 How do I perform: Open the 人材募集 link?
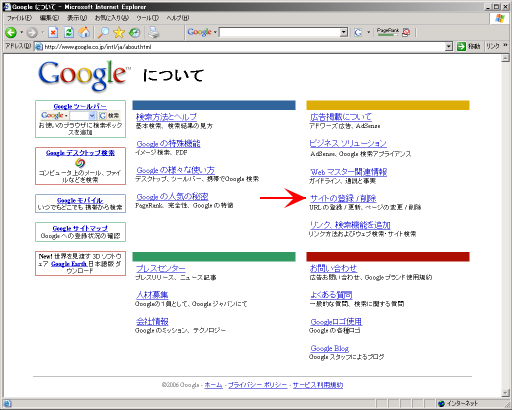pos(152,295)
